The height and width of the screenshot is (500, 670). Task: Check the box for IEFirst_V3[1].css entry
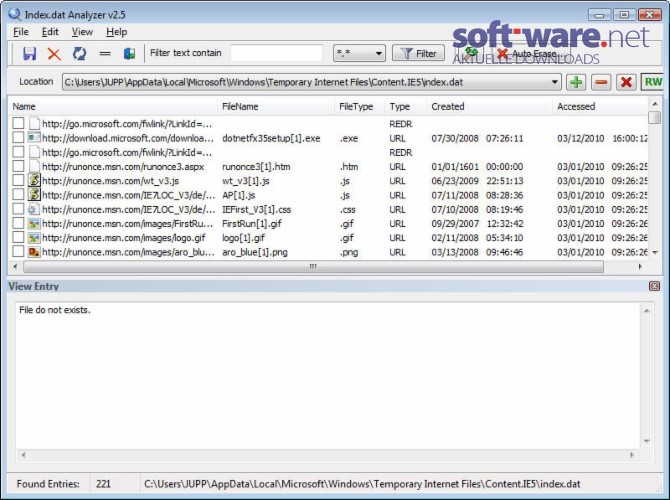click(x=18, y=209)
